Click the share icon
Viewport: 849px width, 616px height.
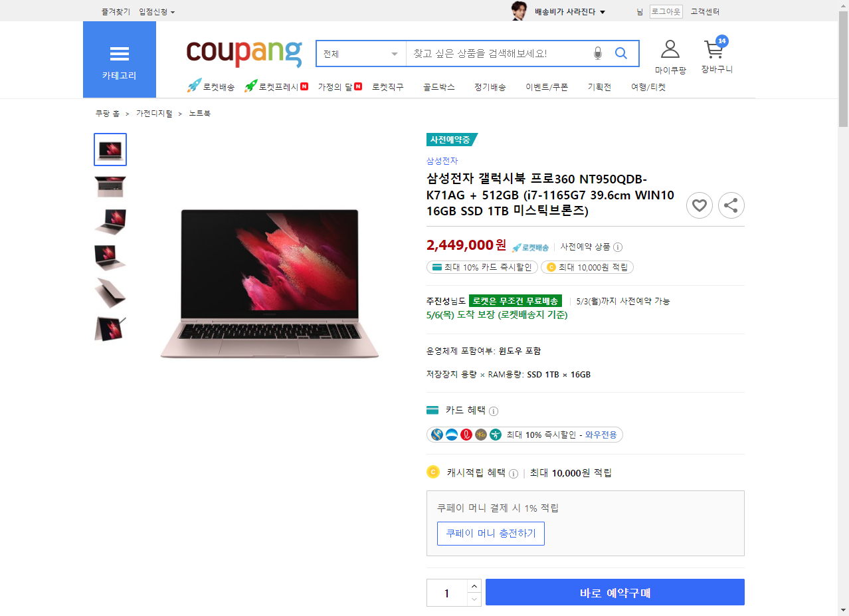pos(731,205)
